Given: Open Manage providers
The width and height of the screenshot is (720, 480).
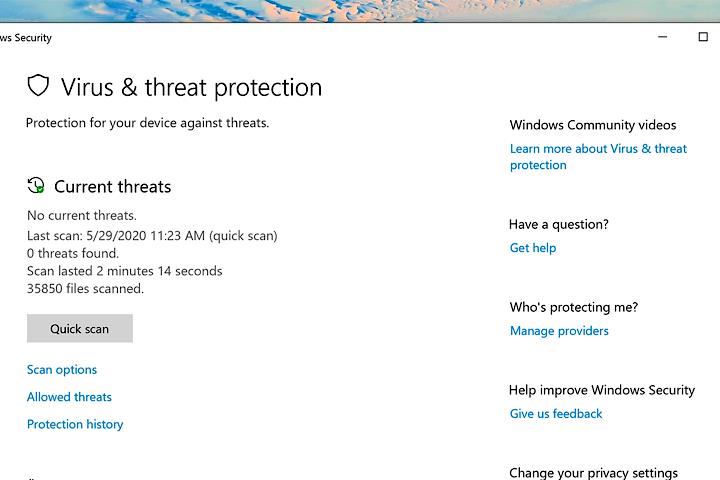Looking at the screenshot, I should pos(559,331).
